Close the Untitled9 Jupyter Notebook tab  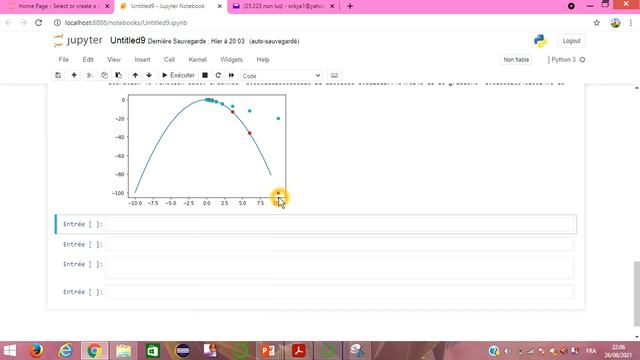220,7
